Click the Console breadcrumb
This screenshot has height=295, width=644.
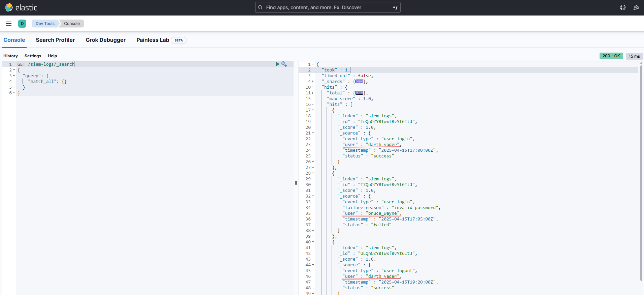[x=72, y=24]
